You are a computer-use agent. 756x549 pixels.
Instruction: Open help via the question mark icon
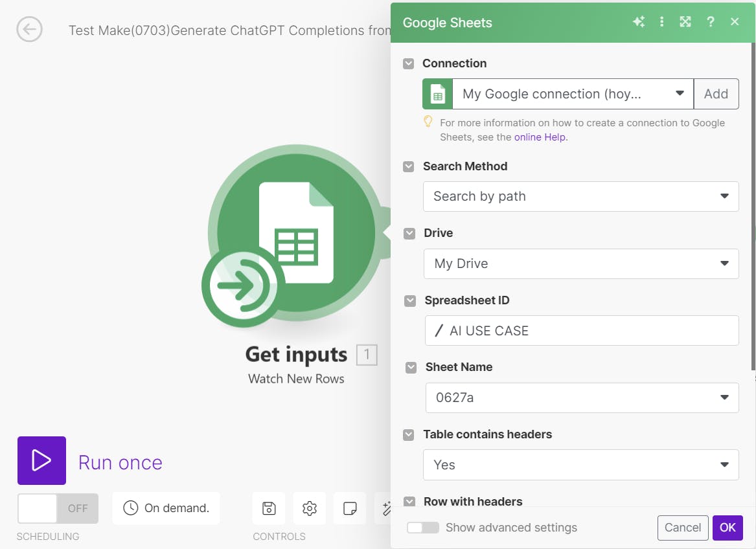pyautogui.click(x=710, y=22)
